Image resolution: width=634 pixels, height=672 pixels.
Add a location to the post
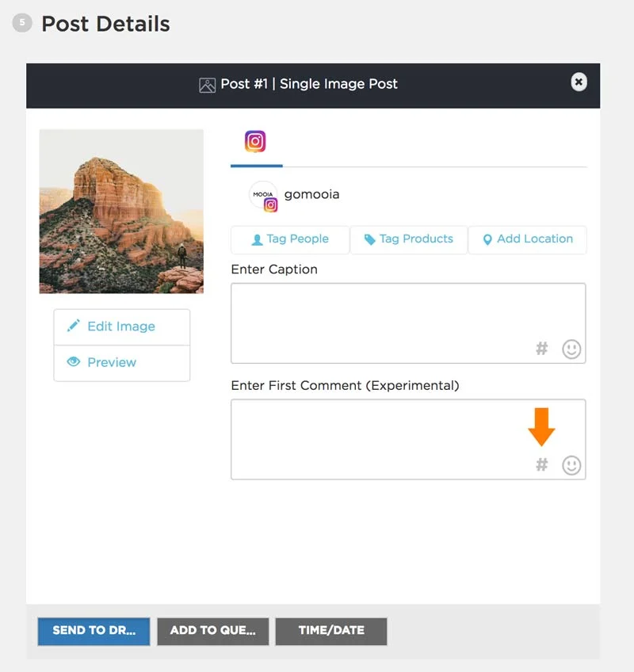(x=527, y=239)
